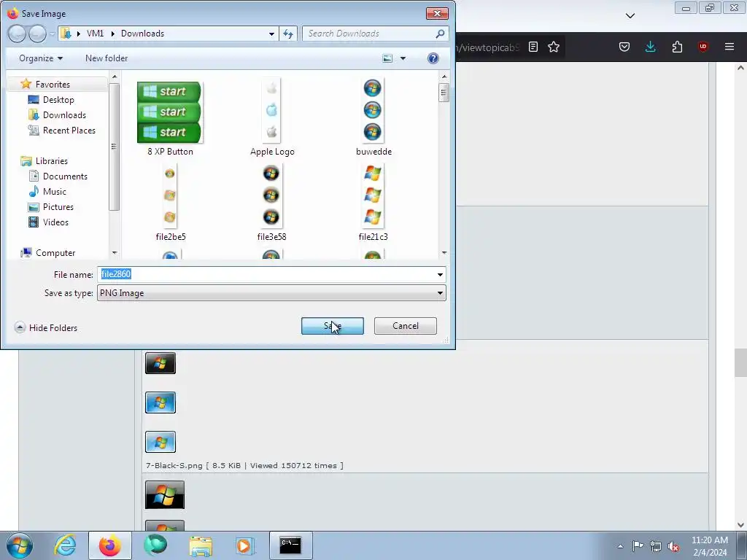
Task: Click the Firefox taskbar icon
Action: tap(109, 545)
